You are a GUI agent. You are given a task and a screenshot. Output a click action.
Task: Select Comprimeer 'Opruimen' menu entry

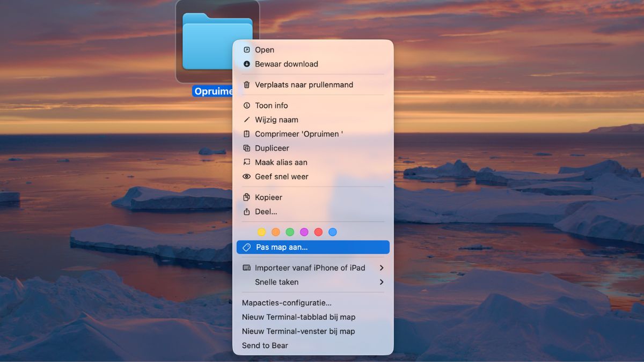pyautogui.click(x=298, y=134)
